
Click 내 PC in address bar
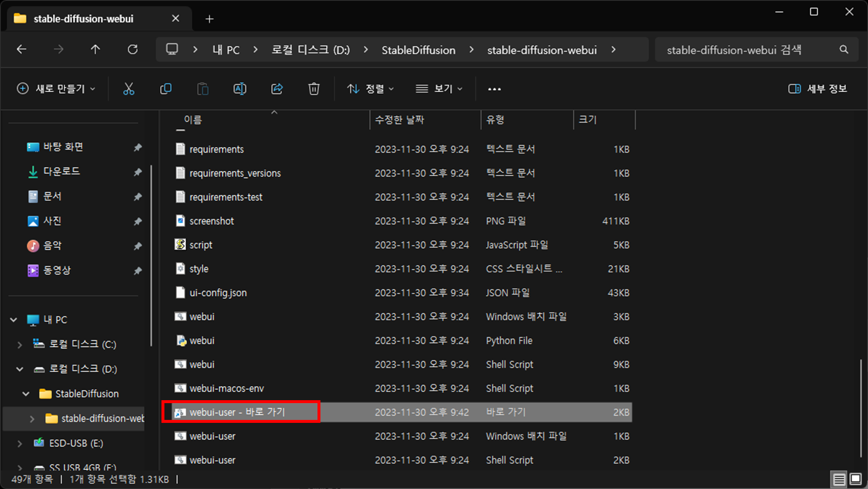(x=226, y=50)
